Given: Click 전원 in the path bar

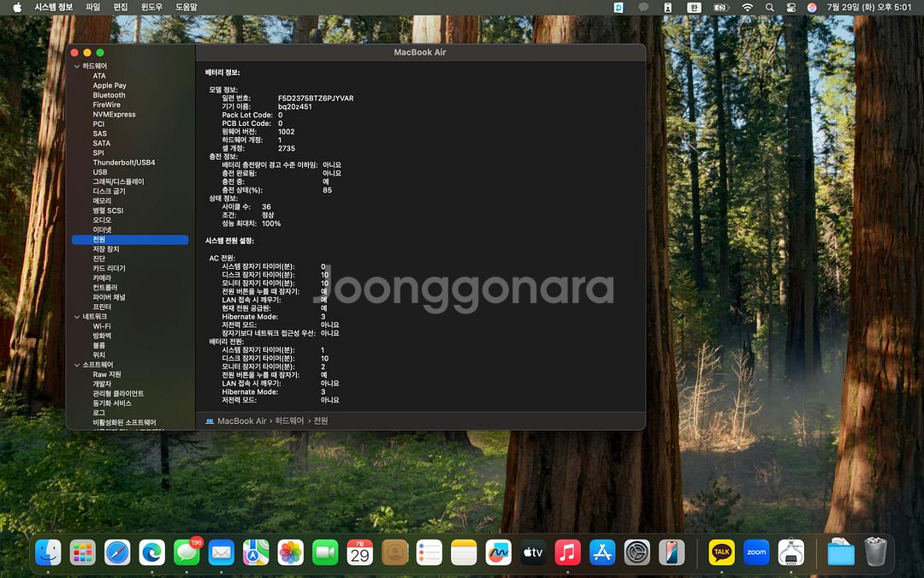Looking at the screenshot, I should pos(321,421).
